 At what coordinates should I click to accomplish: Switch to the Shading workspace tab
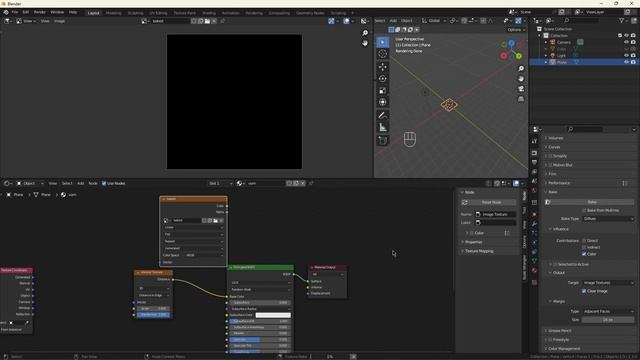pos(209,13)
